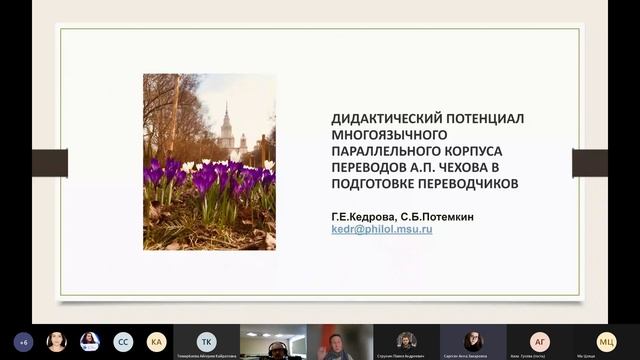
Task: Select bearded man participant photo tile
Action: click(407, 342)
